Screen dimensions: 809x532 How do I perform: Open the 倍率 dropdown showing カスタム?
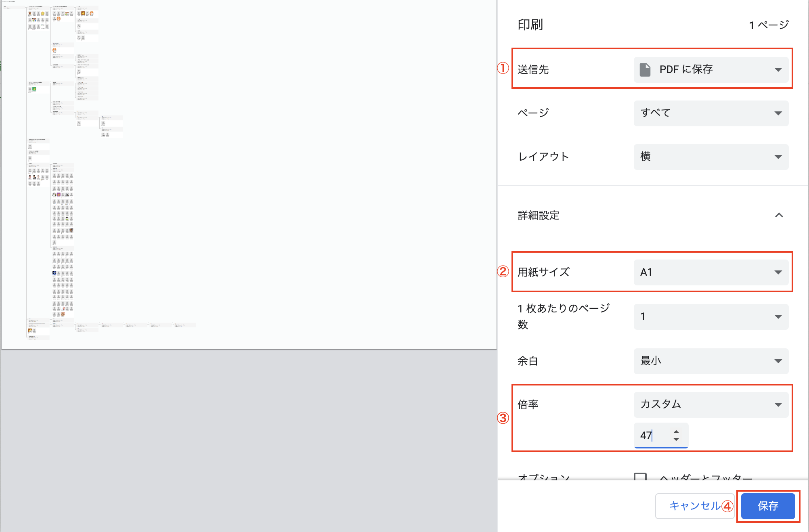point(710,404)
